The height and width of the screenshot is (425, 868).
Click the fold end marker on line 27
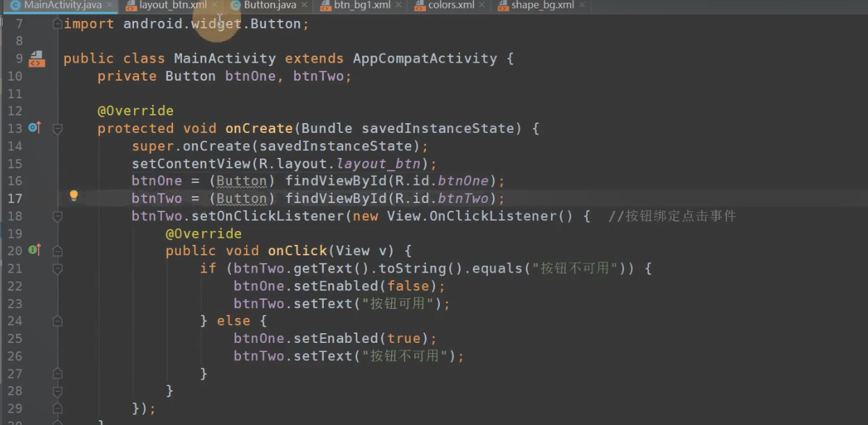point(58,374)
